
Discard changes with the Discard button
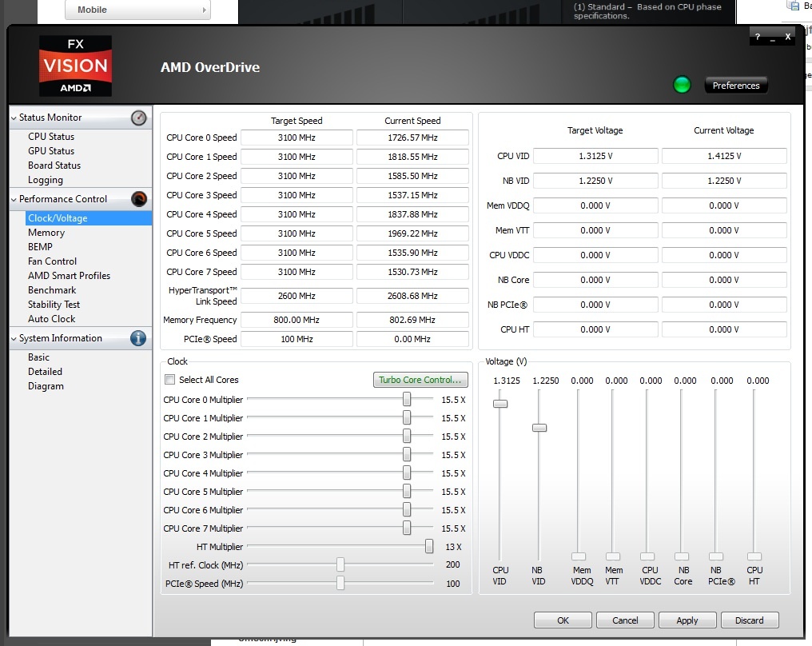point(749,620)
